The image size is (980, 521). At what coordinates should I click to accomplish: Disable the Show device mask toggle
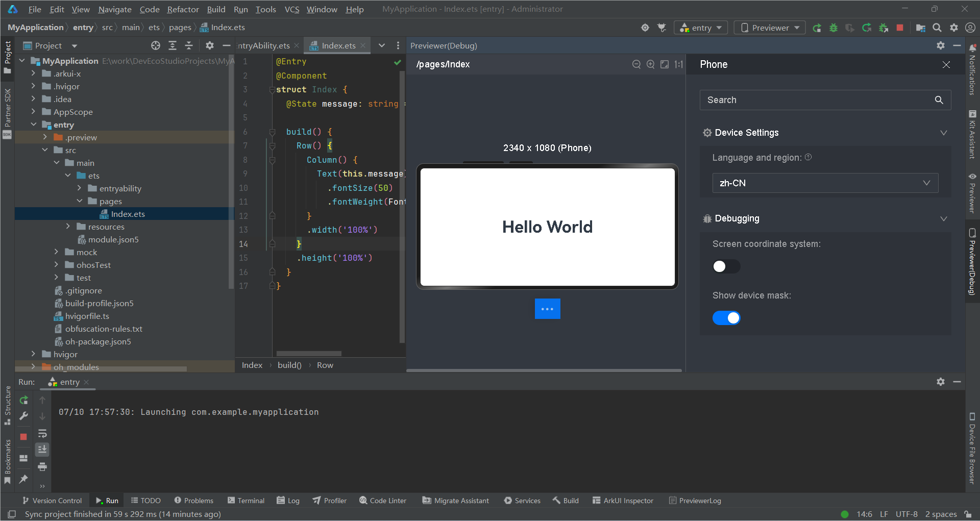(x=726, y=318)
